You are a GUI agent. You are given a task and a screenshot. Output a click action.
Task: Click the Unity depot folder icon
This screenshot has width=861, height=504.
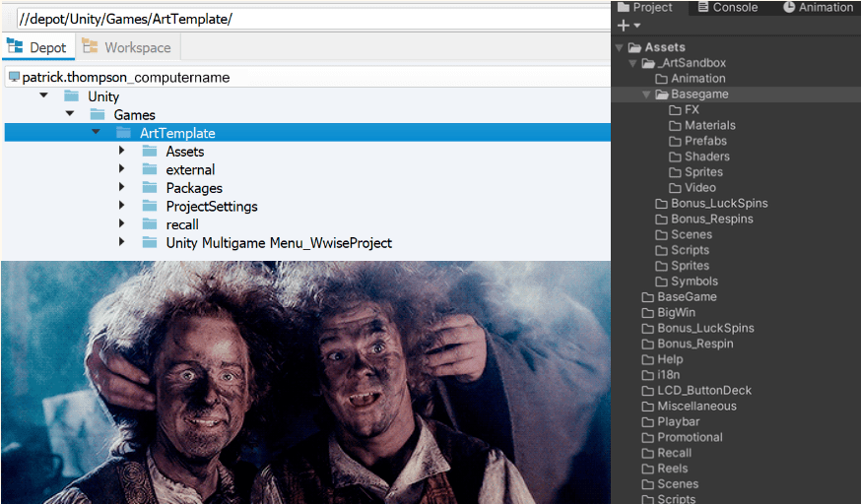[71, 96]
